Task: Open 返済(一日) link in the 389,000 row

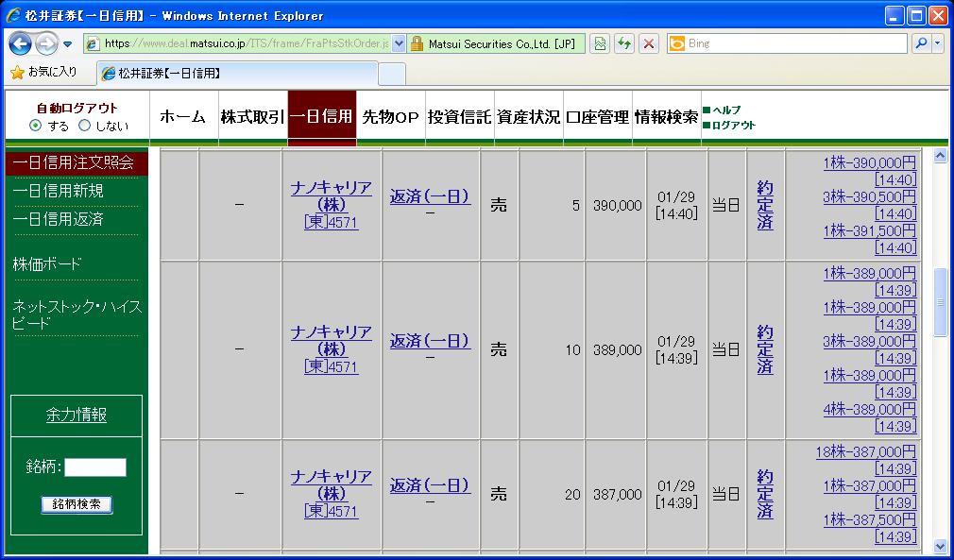Action: (x=430, y=341)
